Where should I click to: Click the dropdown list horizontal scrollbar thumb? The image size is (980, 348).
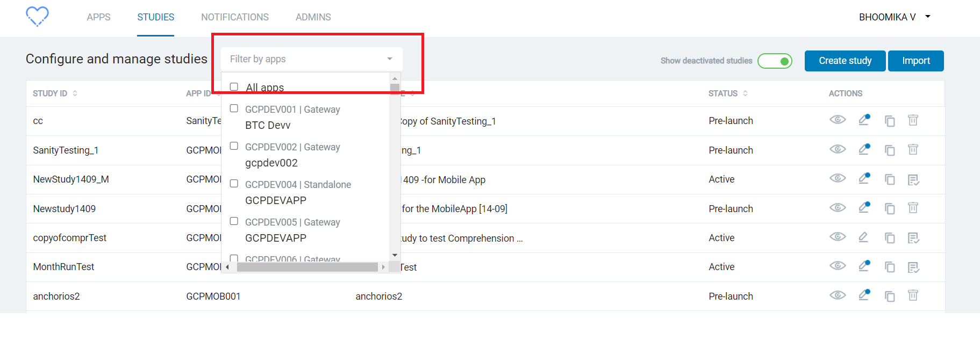[x=307, y=267]
